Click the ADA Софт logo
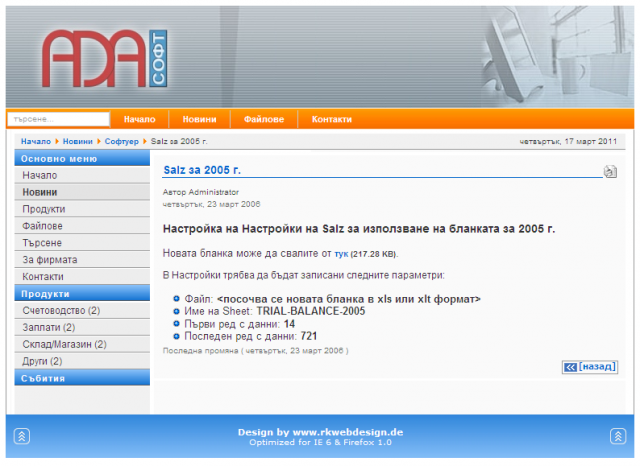This screenshot has width=640, height=466. 104,58
